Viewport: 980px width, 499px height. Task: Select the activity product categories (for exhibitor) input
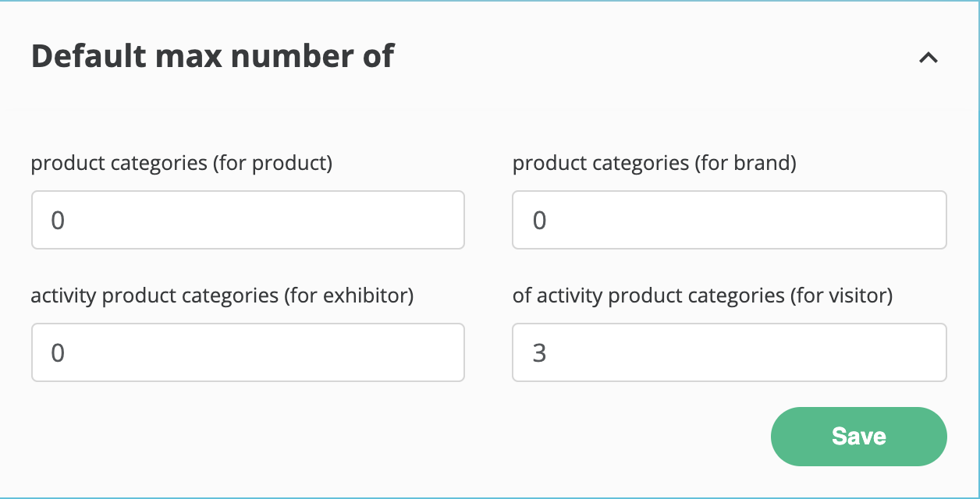247,352
